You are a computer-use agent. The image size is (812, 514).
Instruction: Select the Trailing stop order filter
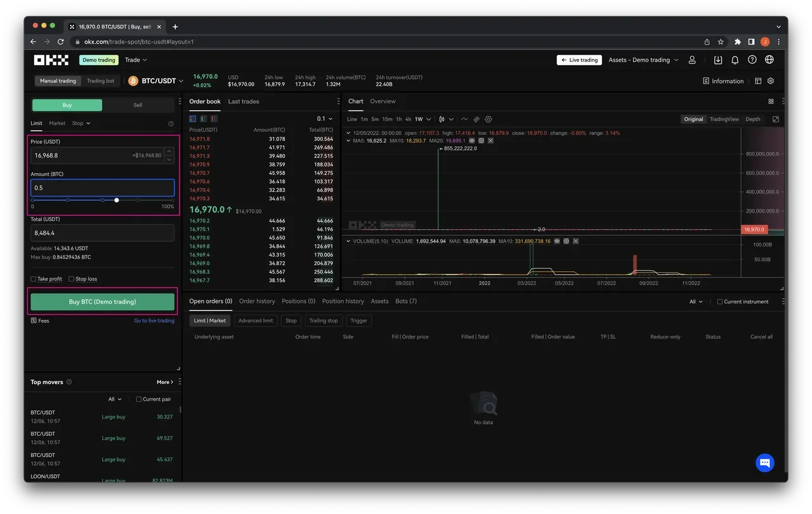point(324,321)
